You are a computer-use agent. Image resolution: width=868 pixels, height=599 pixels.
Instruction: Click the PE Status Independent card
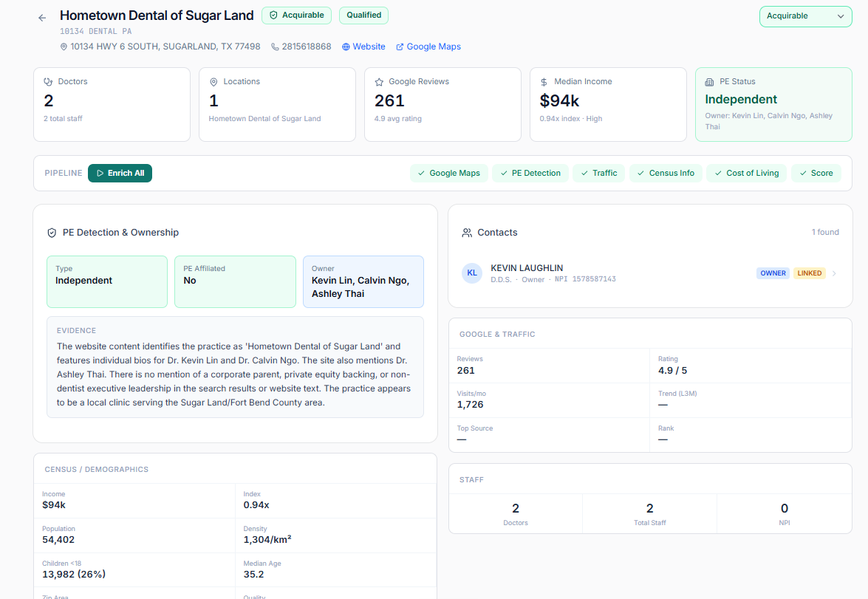(x=773, y=105)
